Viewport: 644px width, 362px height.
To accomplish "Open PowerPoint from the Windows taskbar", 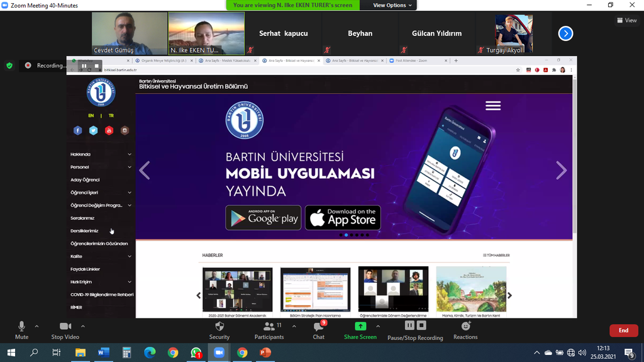I will click(265, 353).
